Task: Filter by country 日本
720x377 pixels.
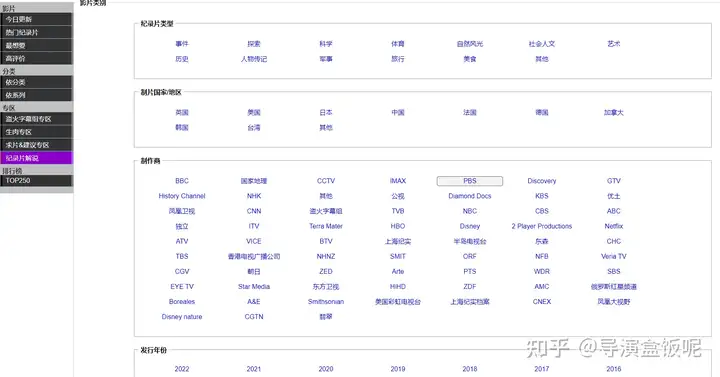Action: click(326, 112)
